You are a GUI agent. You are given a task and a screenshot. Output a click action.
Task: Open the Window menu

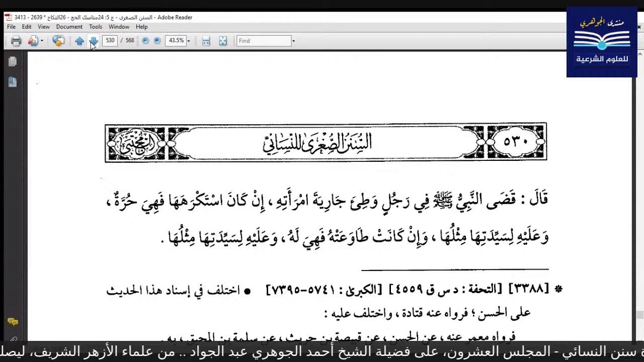pos(119,27)
